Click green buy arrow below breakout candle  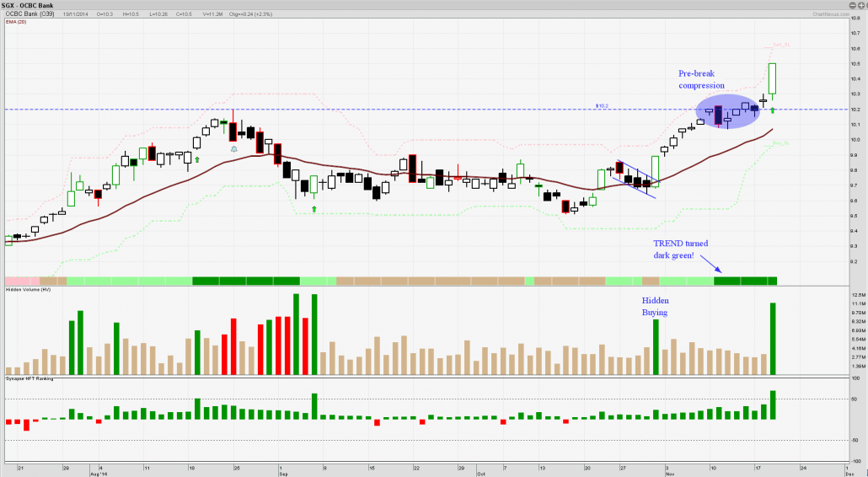tap(773, 110)
